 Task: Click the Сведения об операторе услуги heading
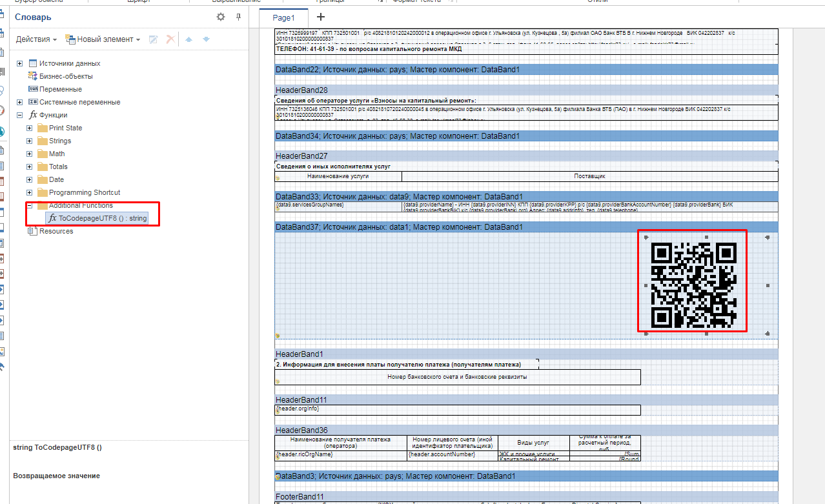tap(526, 101)
